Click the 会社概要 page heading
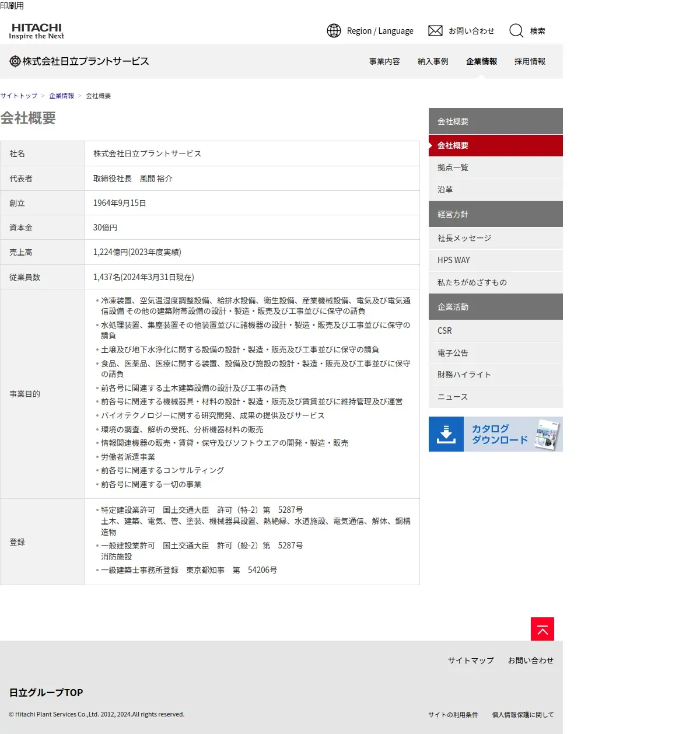Screen dimensions: 700x734 [x=28, y=118]
